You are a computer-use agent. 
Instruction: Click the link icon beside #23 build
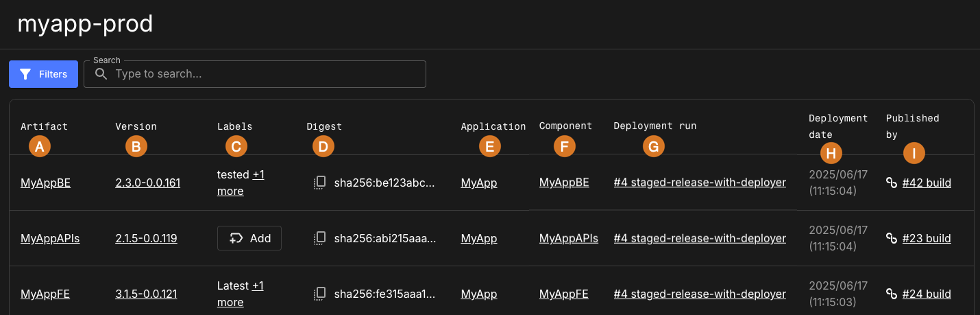[892, 238]
